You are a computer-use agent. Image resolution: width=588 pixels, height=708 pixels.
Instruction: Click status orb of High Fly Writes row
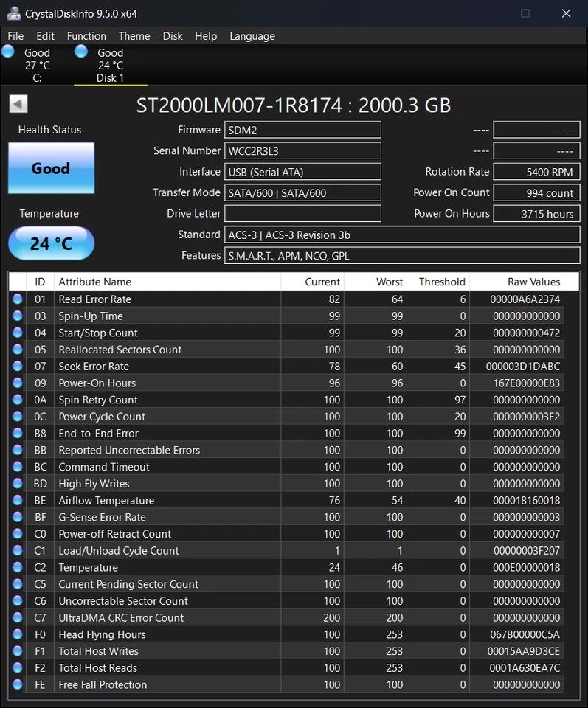18,482
